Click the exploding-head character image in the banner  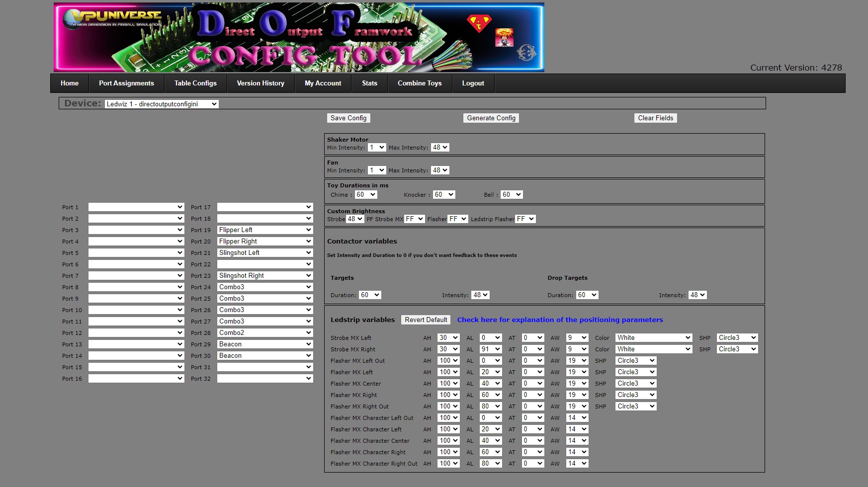pos(505,38)
